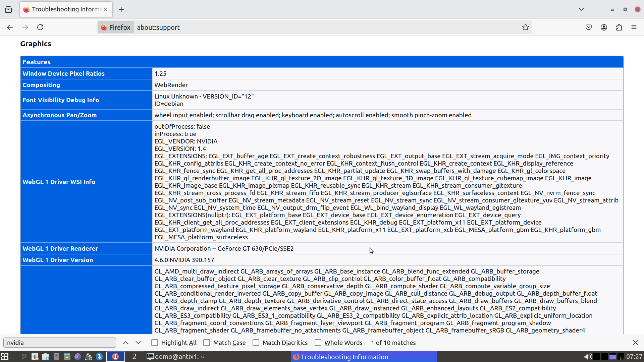Open the Firefox account icon

604,27
